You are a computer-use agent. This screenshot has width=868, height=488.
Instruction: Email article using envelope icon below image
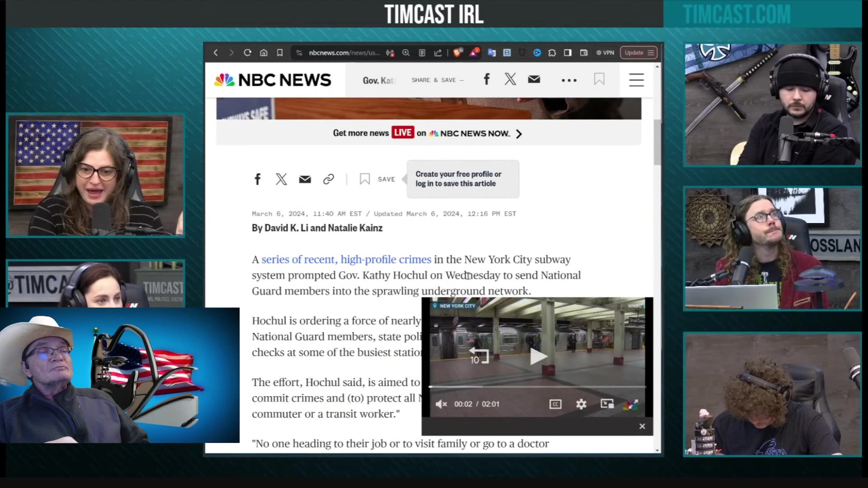[305, 179]
